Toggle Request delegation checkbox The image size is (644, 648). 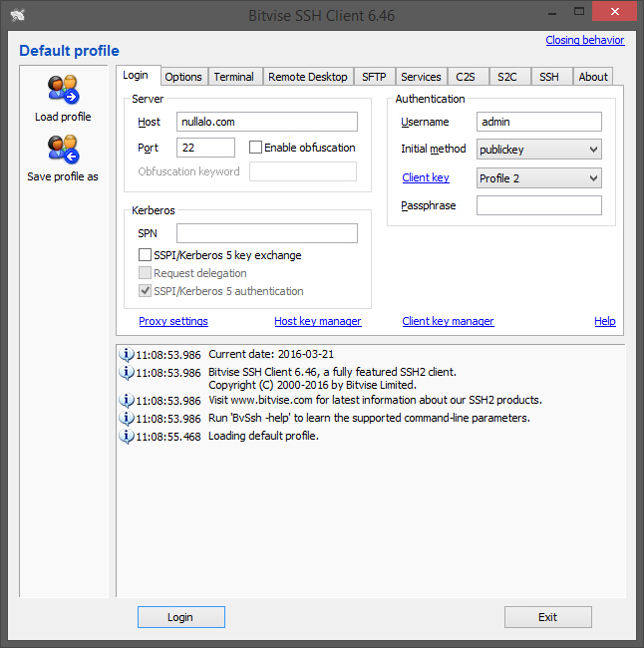pos(145,273)
